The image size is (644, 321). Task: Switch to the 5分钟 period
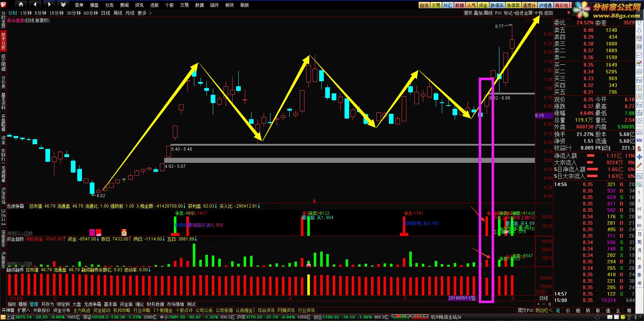[x=40, y=13]
